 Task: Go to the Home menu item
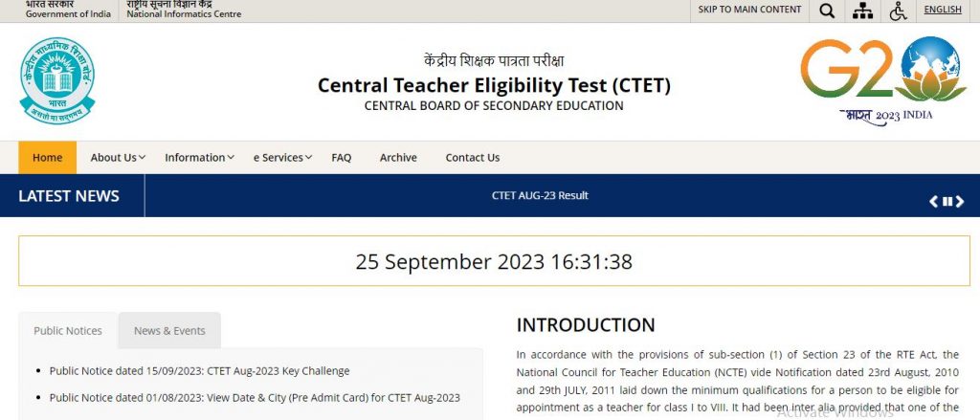[x=48, y=158]
